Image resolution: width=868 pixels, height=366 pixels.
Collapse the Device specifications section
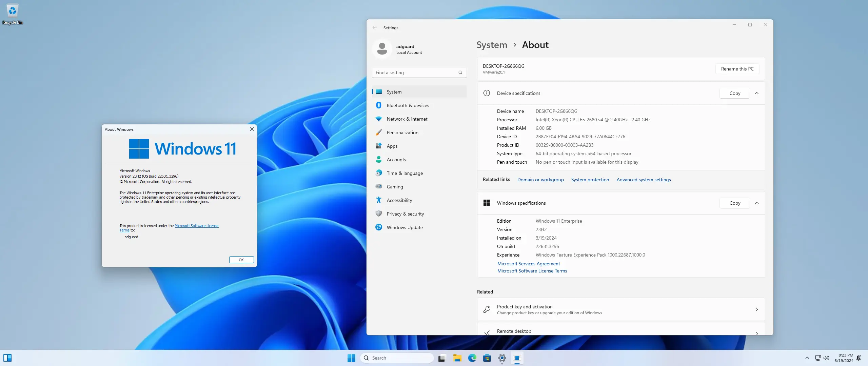pyautogui.click(x=757, y=93)
